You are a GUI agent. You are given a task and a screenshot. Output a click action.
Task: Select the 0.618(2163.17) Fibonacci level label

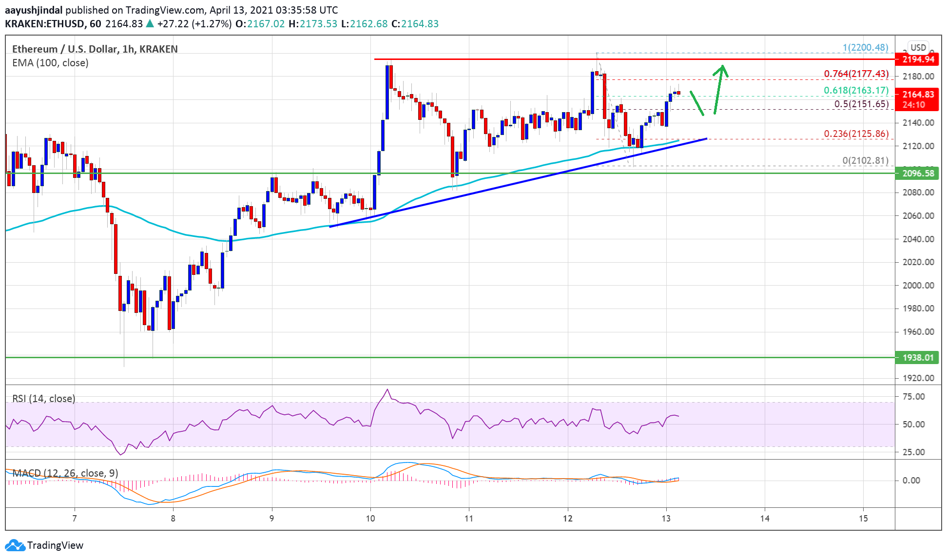point(856,90)
